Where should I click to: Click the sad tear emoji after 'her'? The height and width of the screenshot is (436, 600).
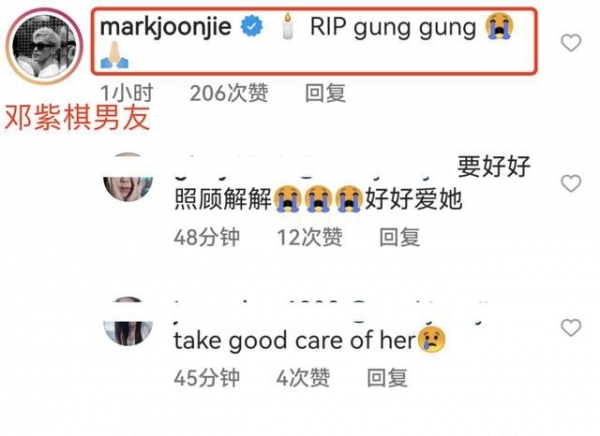coord(432,340)
